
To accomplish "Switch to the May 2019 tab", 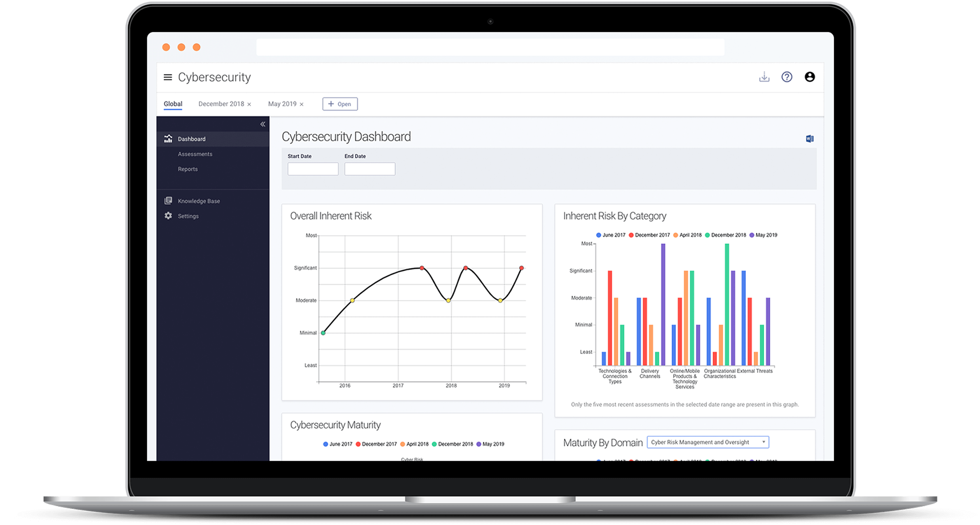I will tap(282, 104).
